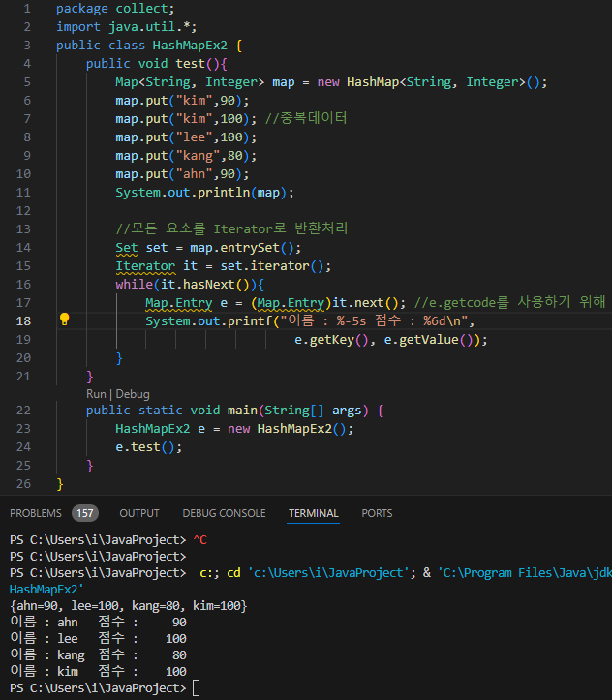This screenshot has width=612, height=700.
Task: Switch to the OUTPUT tab
Action: click(x=139, y=513)
